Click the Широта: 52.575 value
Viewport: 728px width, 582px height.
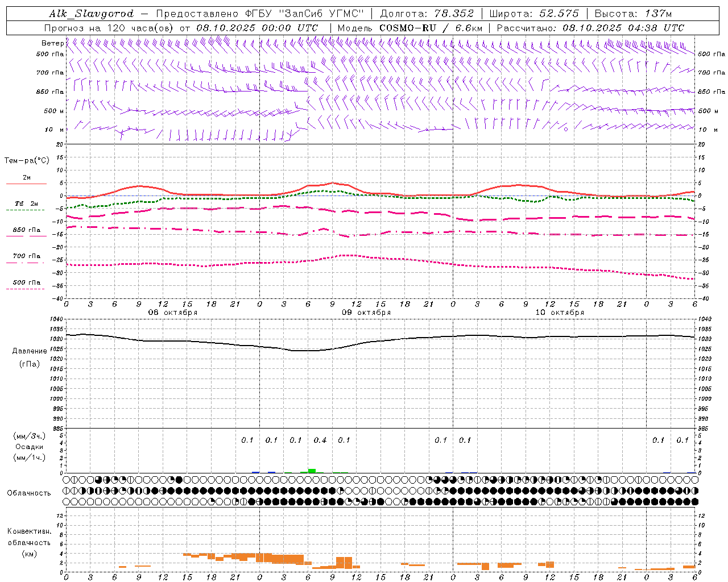pyautogui.click(x=533, y=14)
